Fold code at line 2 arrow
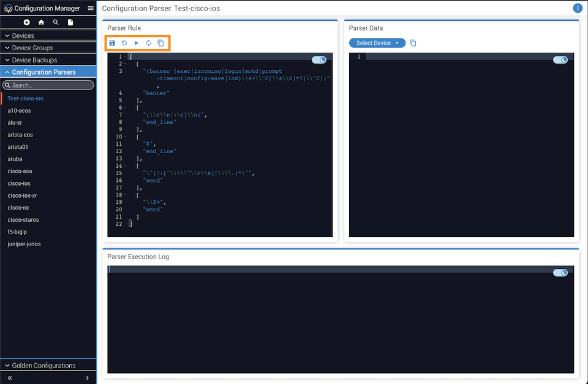Image resolution: width=588 pixels, height=384 pixels. tap(125, 64)
